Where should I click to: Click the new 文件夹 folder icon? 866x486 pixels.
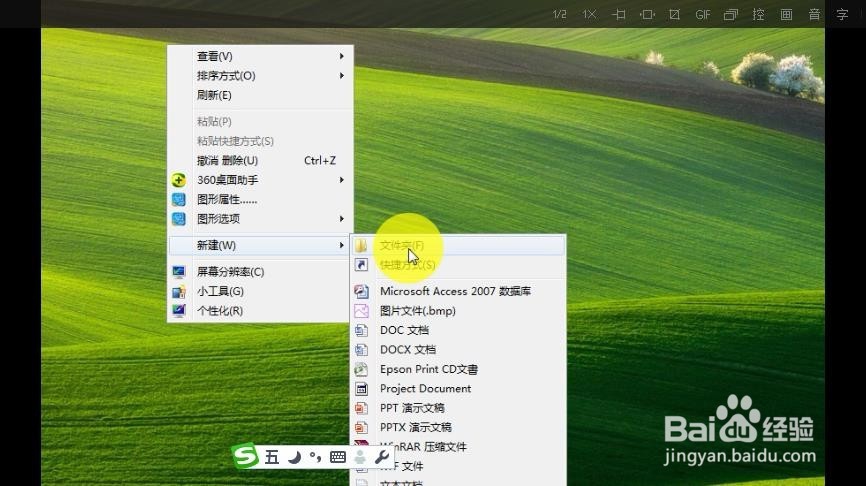pos(361,245)
